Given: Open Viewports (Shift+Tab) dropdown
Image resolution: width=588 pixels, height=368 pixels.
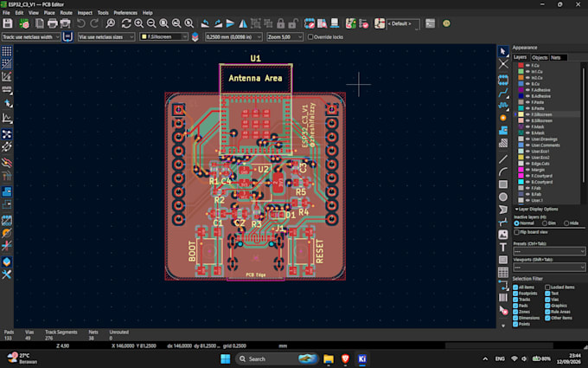Looking at the screenshot, I should [549, 267].
